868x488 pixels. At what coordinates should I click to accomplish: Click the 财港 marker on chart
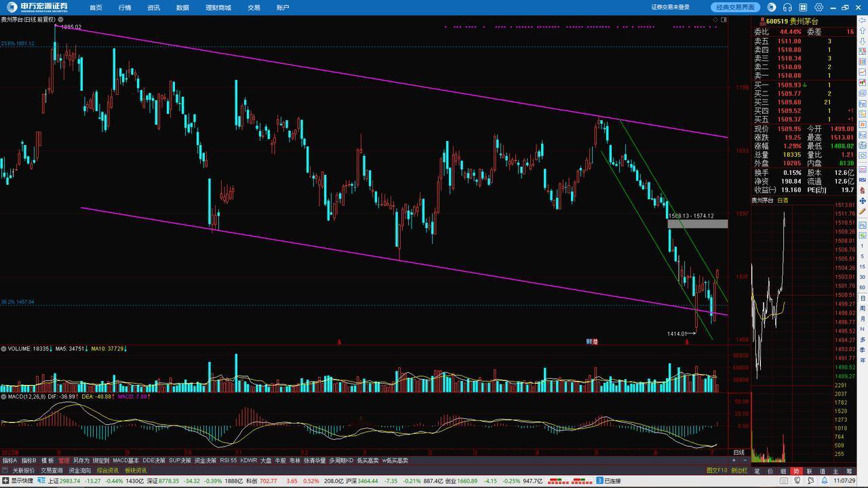point(593,342)
